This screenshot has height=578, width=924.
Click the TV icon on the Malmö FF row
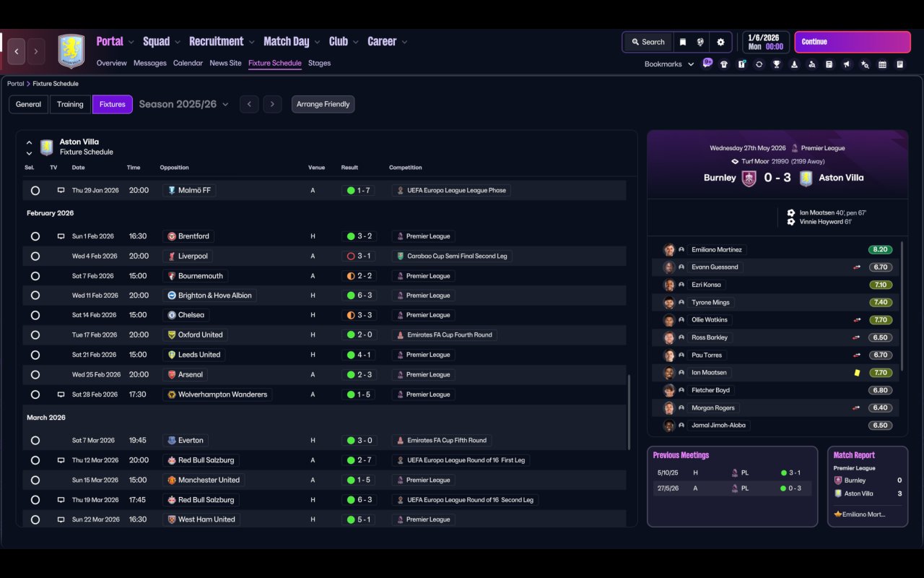pyautogui.click(x=61, y=191)
